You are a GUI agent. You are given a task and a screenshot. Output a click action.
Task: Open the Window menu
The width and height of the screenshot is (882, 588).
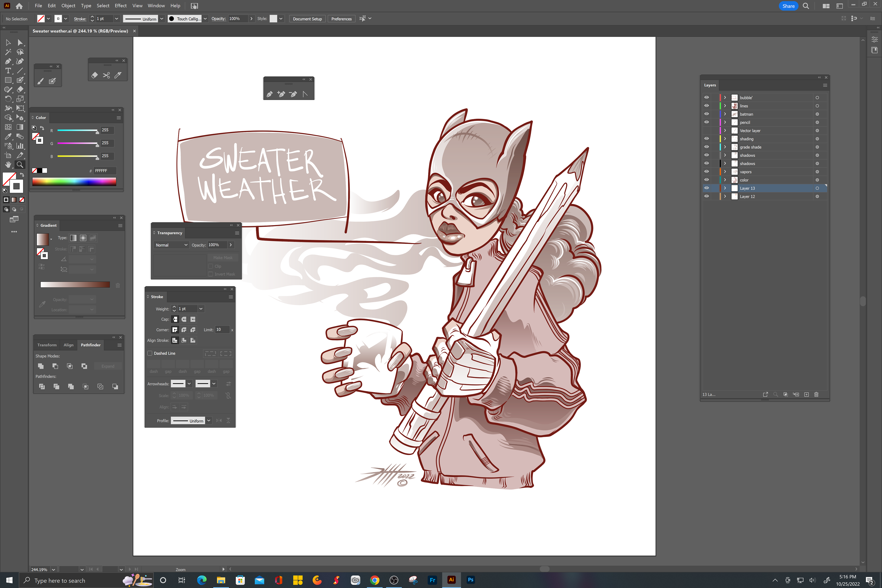pos(156,6)
